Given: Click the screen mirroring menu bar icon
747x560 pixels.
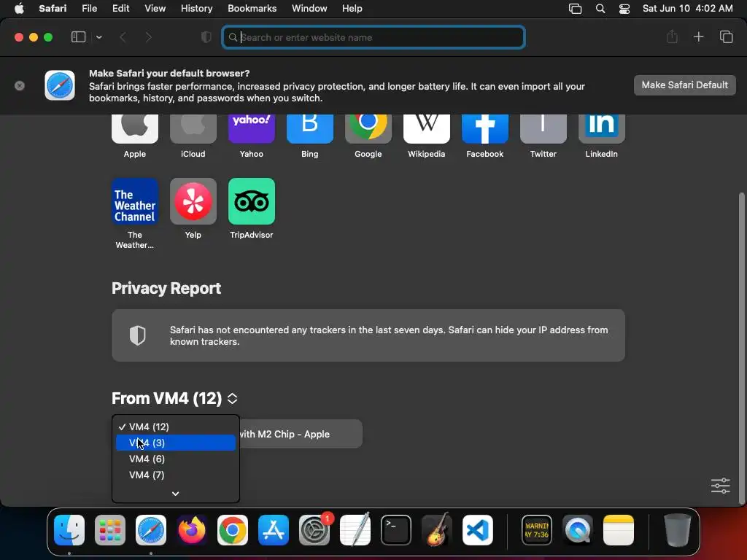Looking at the screenshot, I should click(575, 9).
